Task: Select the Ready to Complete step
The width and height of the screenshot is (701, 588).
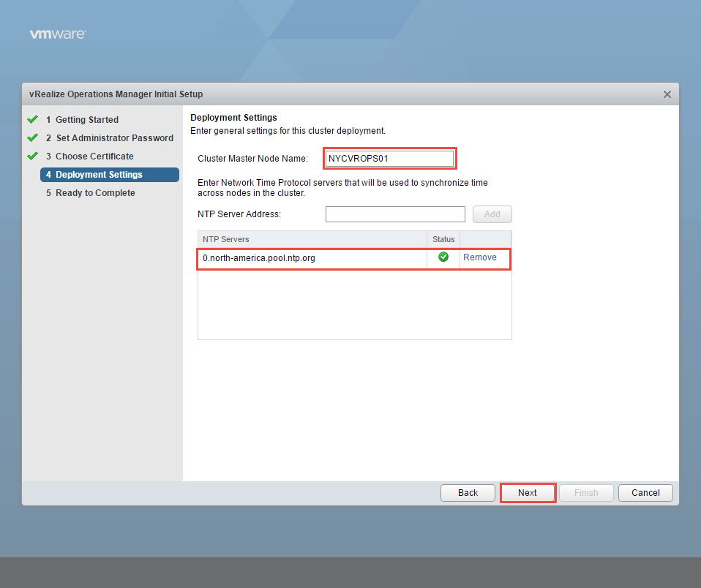Action: [95, 193]
